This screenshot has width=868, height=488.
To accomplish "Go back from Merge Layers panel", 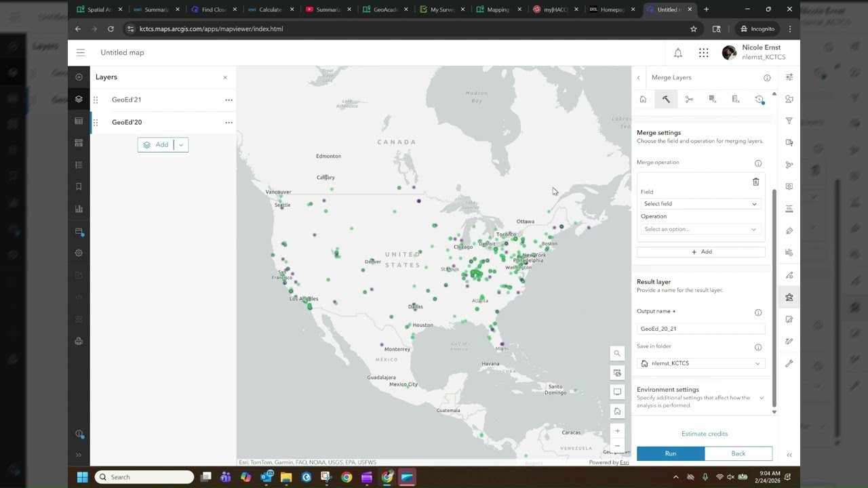I will click(x=639, y=78).
